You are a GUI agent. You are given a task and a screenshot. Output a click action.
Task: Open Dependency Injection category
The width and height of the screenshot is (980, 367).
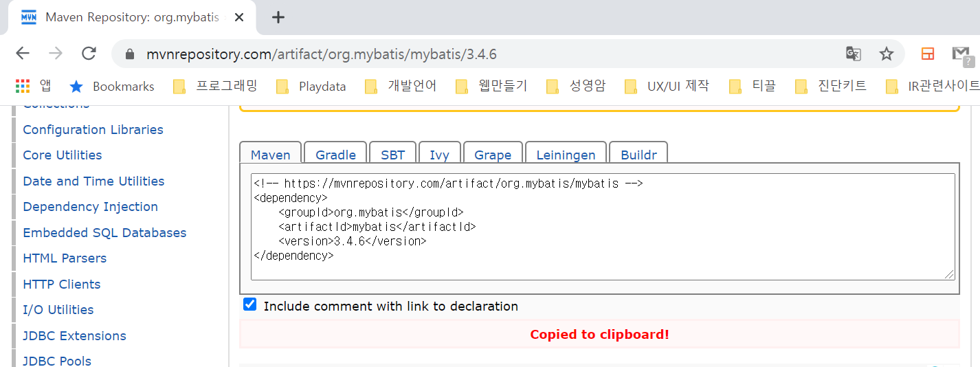(x=90, y=206)
